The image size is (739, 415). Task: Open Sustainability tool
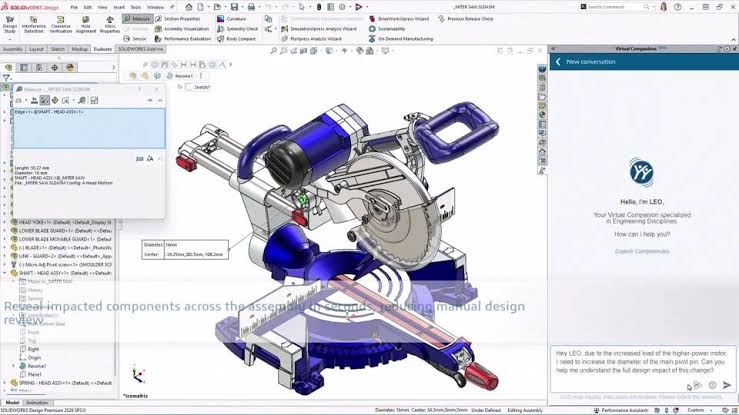[387, 29]
